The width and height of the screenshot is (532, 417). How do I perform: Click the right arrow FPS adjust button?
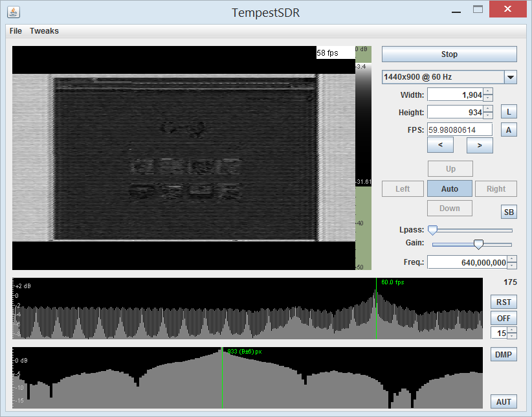coord(480,146)
